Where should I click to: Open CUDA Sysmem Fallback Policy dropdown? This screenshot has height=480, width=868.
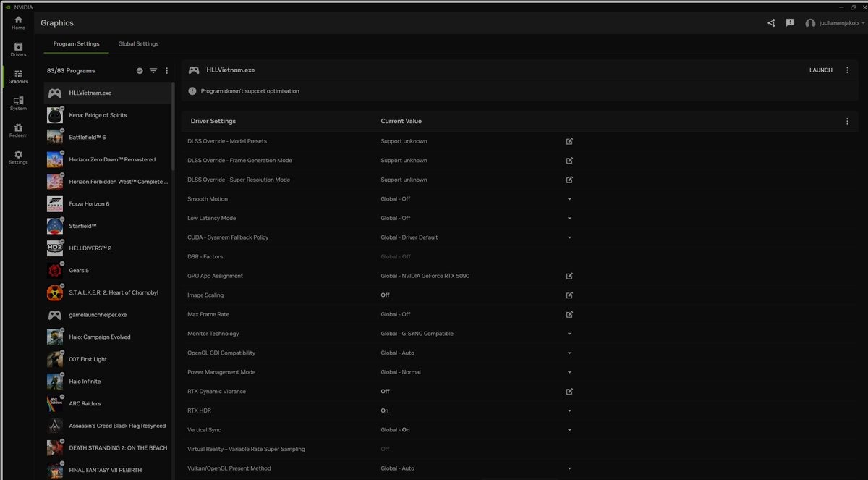click(x=569, y=237)
